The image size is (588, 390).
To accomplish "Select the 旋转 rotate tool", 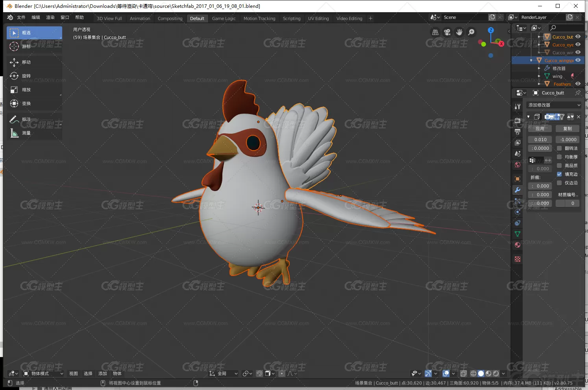I will pyautogui.click(x=34, y=76).
